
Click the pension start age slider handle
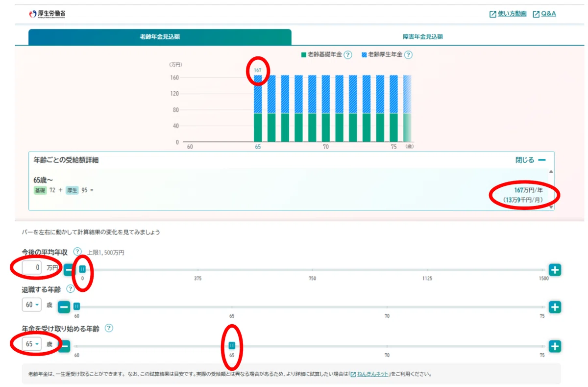pos(232,346)
